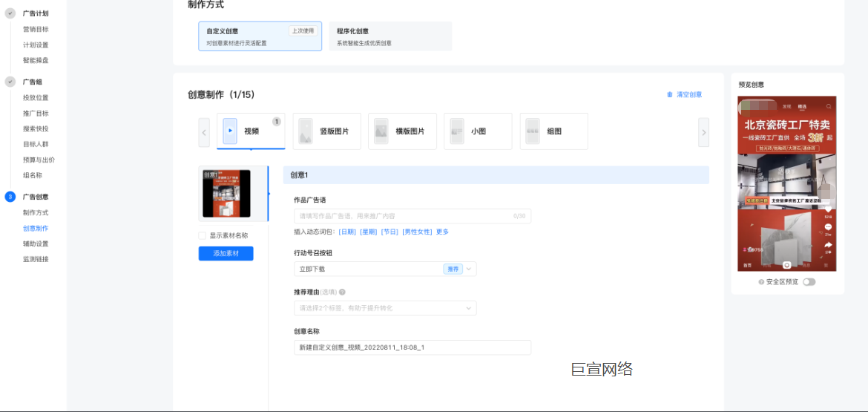Click the 上次使用 tag on 自定义创意
This screenshot has width=868, height=412.
coord(303,31)
